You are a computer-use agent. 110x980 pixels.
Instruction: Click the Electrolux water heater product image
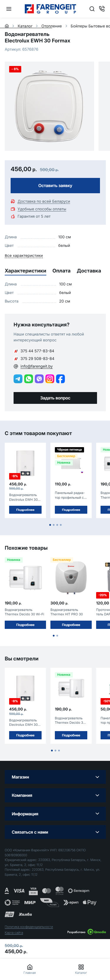tap(49, 106)
